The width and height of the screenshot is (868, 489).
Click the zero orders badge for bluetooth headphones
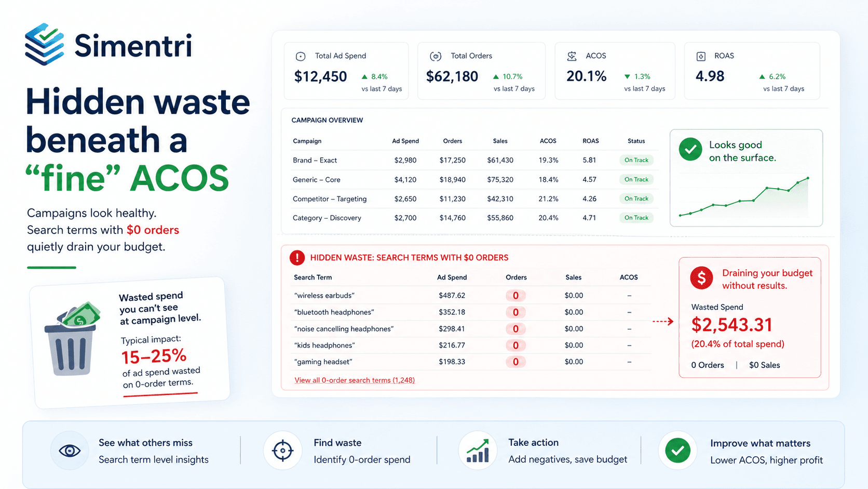pyautogui.click(x=516, y=312)
